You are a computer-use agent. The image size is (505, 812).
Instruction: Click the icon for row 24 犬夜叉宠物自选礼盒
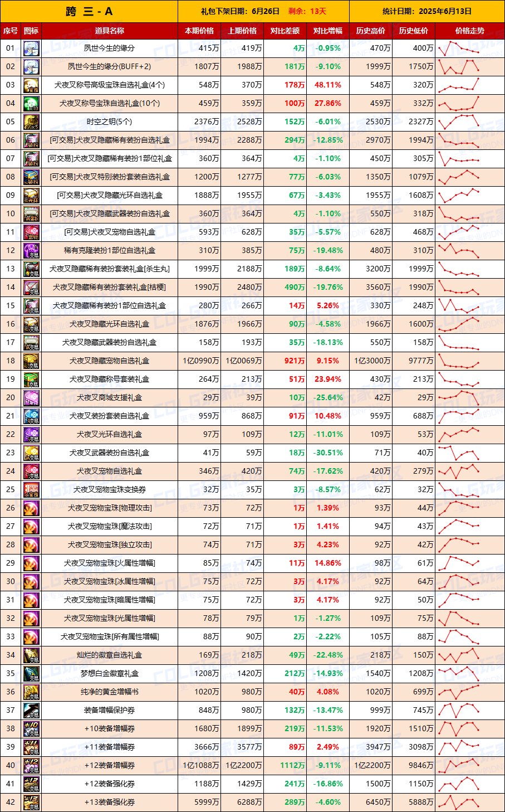(31, 471)
